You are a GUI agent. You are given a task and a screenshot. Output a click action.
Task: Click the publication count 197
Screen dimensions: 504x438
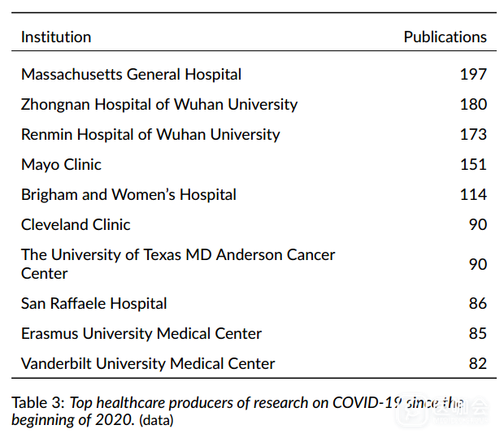pos(473,74)
